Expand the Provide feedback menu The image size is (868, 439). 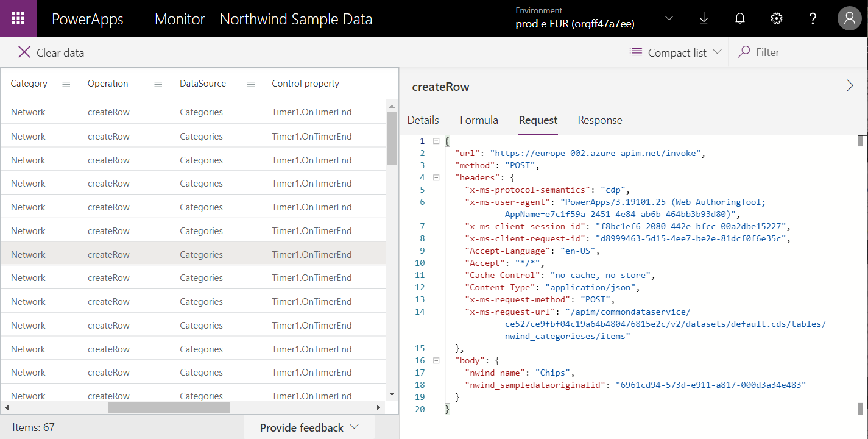pyautogui.click(x=309, y=427)
